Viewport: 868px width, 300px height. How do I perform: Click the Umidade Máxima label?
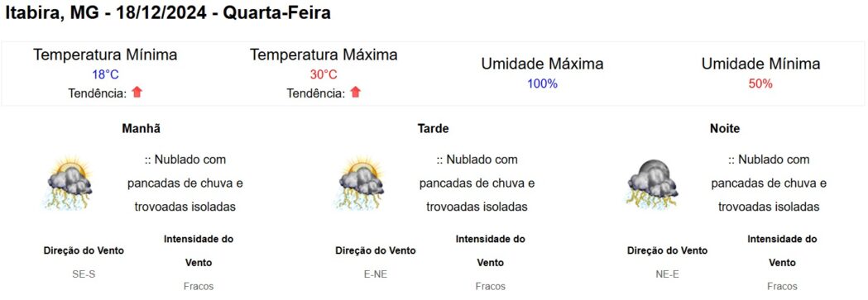click(x=543, y=64)
